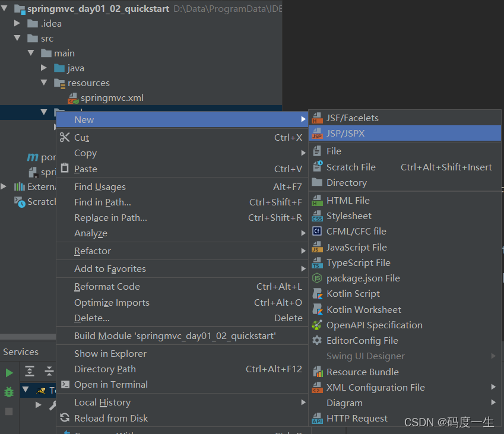This screenshot has width=504, height=434.
Task: Click the green Debug bug icon
Action: [9, 392]
